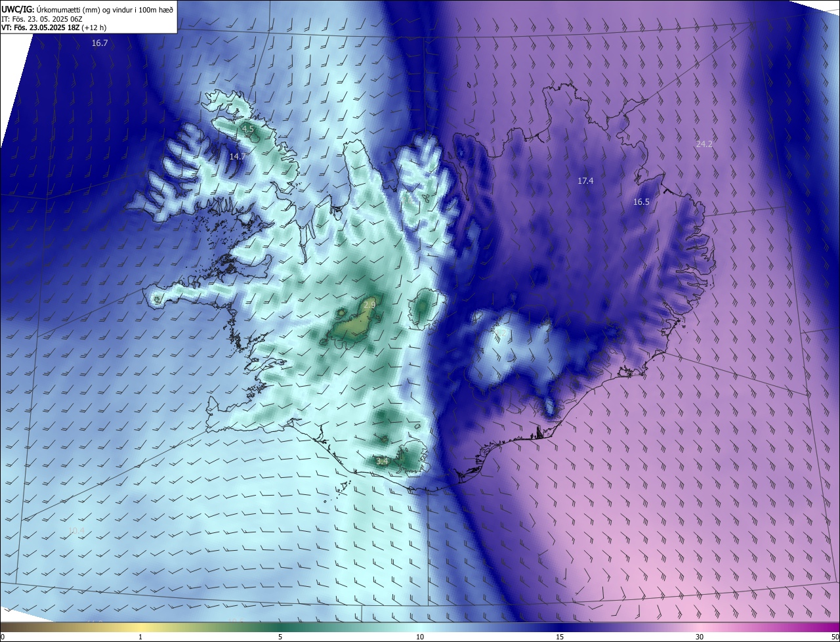Click the colorbar tick label 15
The width and height of the screenshot is (840, 642).
[560, 637]
